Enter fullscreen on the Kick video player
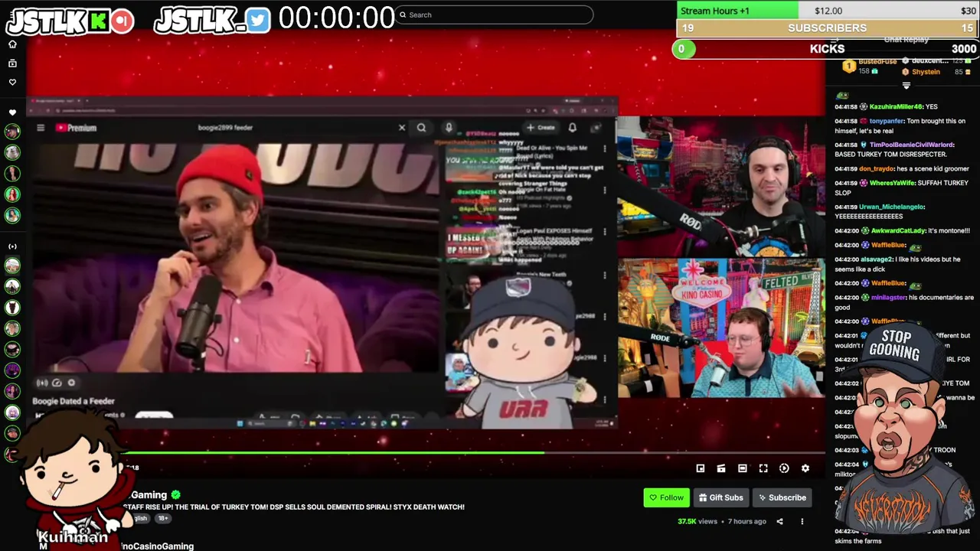The height and width of the screenshot is (551, 980). [763, 468]
